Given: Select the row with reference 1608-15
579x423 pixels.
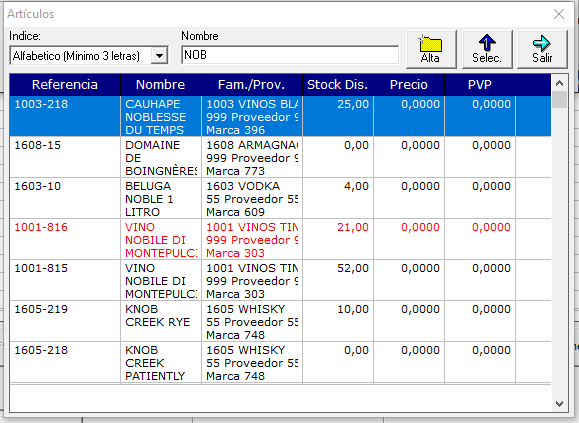Looking at the screenshot, I should click(x=280, y=157).
